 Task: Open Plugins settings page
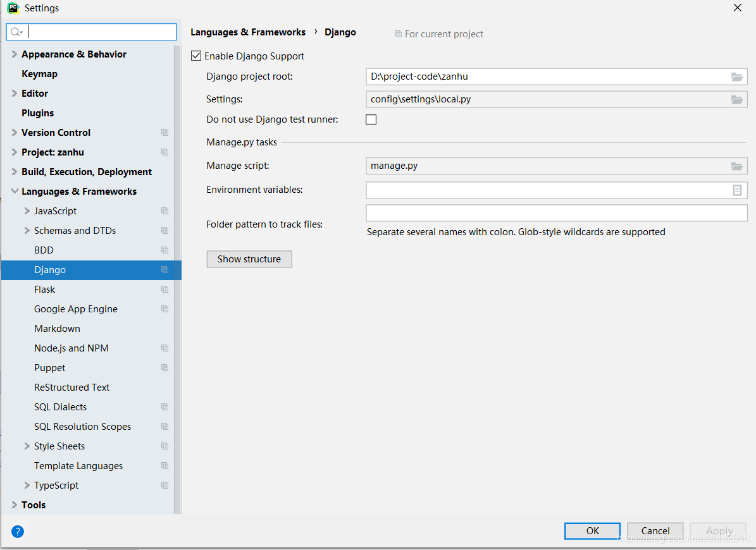tap(37, 113)
